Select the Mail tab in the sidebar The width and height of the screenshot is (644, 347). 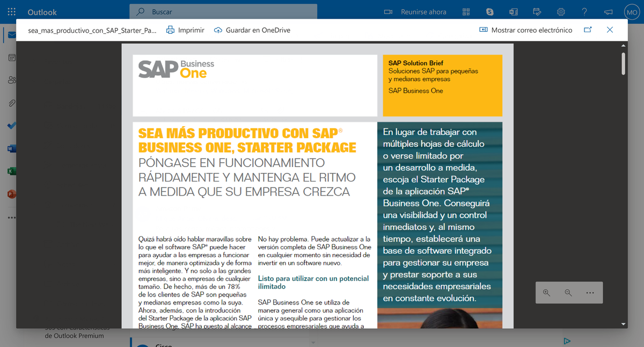tap(12, 34)
